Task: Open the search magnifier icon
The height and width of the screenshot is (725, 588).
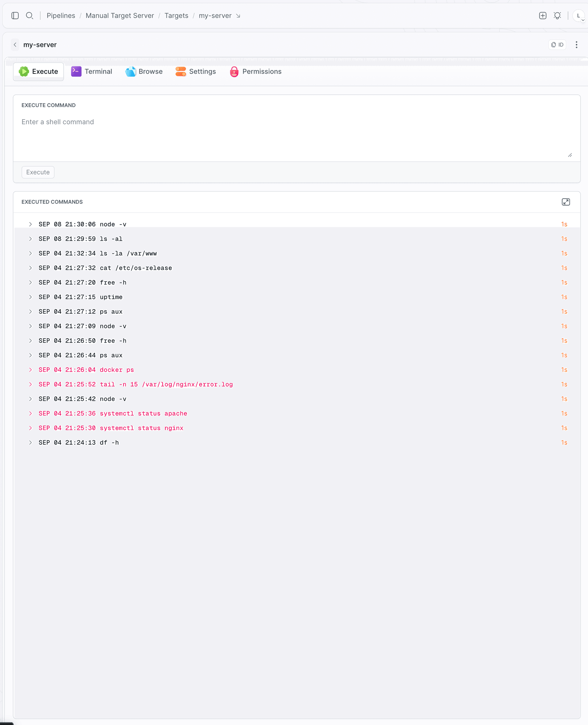Action: pyautogui.click(x=29, y=16)
